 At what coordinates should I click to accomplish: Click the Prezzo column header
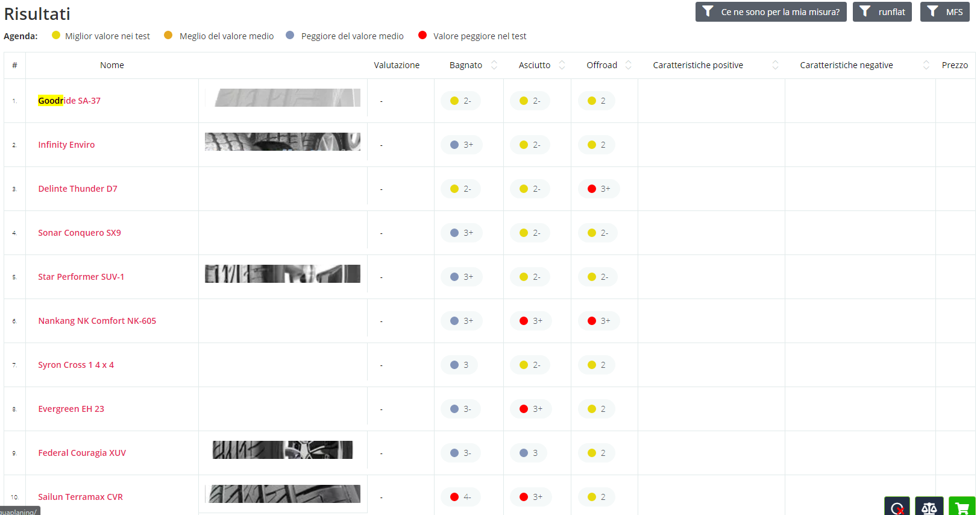point(955,65)
